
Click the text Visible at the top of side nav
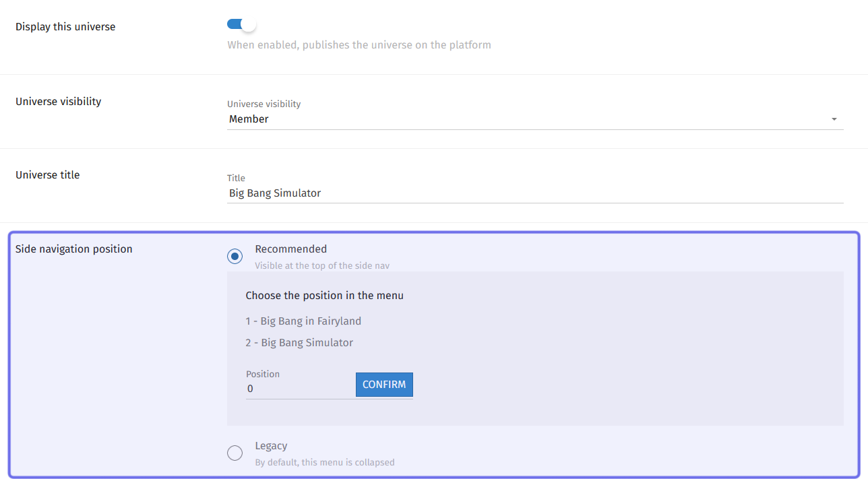tap(322, 266)
